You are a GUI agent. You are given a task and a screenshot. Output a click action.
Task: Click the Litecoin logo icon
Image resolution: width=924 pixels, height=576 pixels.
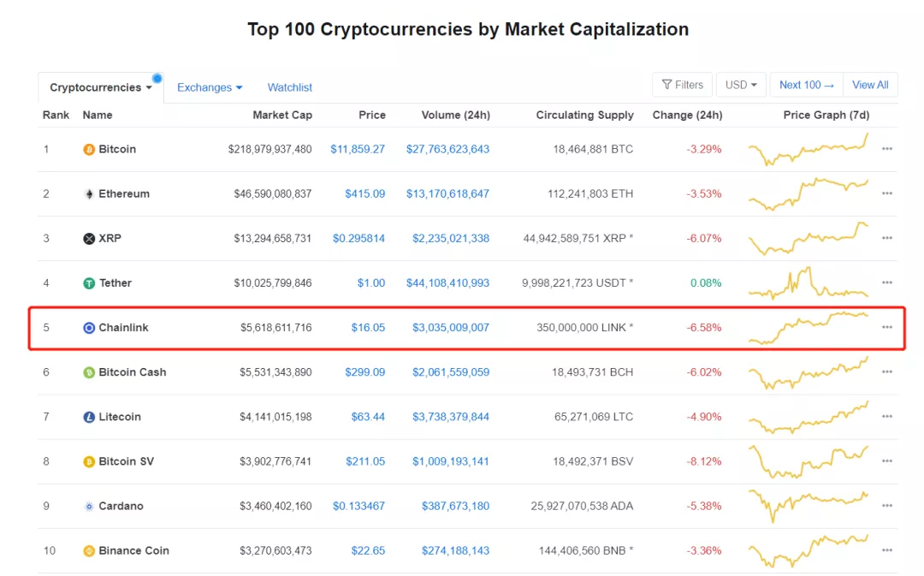pos(89,417)
